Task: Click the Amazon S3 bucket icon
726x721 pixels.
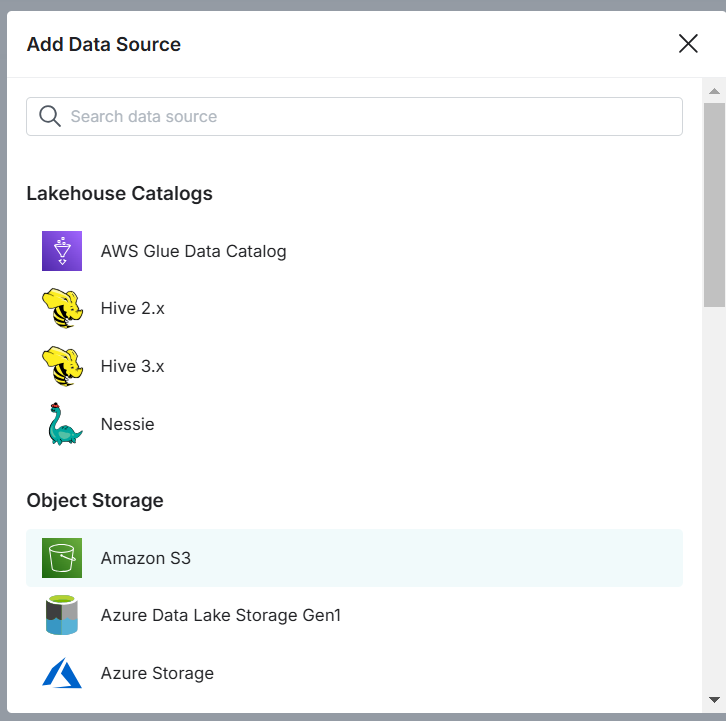Action: pyautogui.click(x=62, y=558)
